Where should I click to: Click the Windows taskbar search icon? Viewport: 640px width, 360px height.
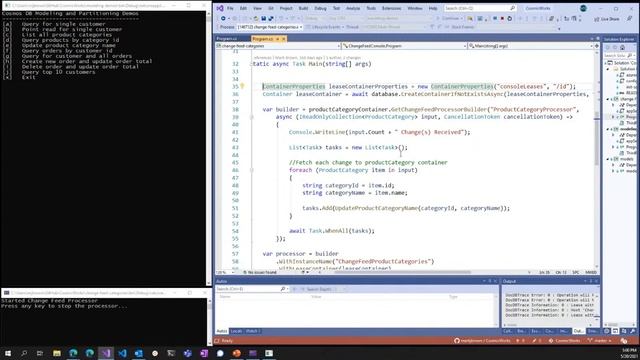tap(24, 353)
